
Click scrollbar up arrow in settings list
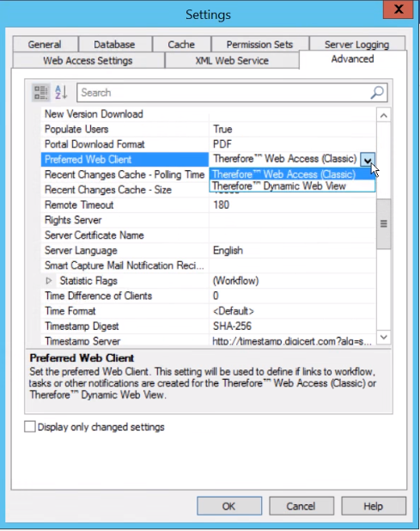point(383,116)
